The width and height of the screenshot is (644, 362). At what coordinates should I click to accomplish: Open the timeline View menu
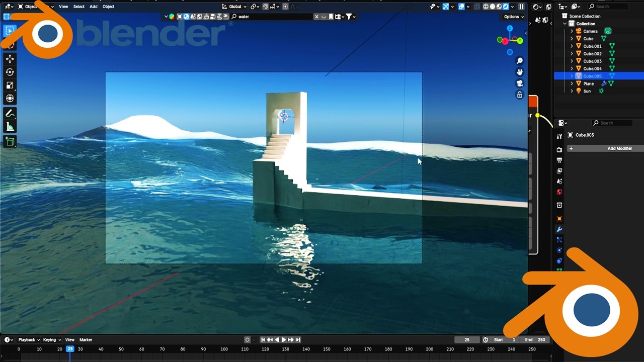tap(70, 340)
